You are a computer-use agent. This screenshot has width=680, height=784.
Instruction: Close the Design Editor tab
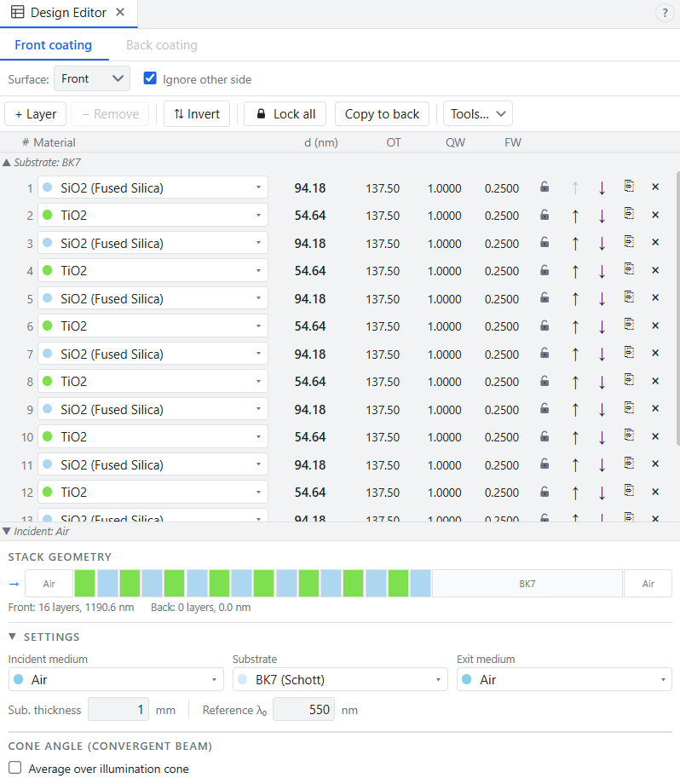120,12
